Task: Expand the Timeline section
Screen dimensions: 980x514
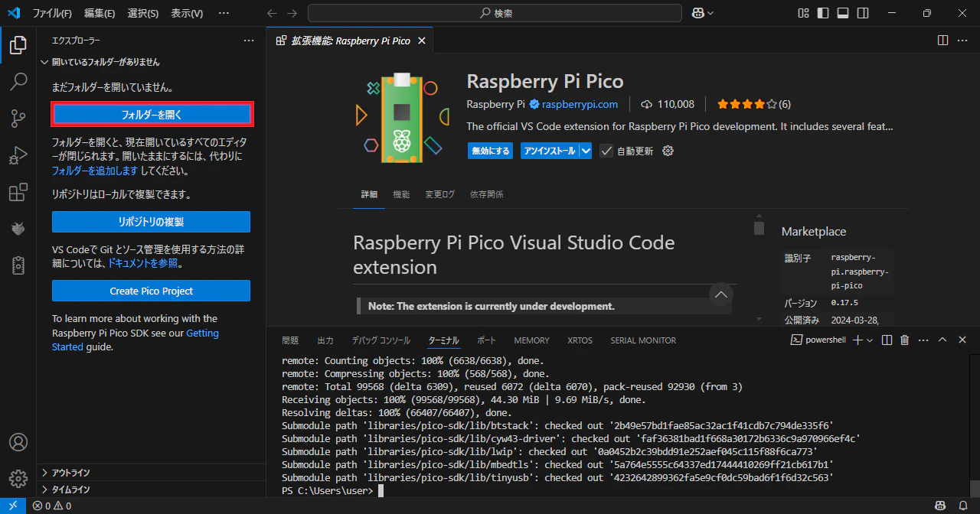Action: (151, 490)
